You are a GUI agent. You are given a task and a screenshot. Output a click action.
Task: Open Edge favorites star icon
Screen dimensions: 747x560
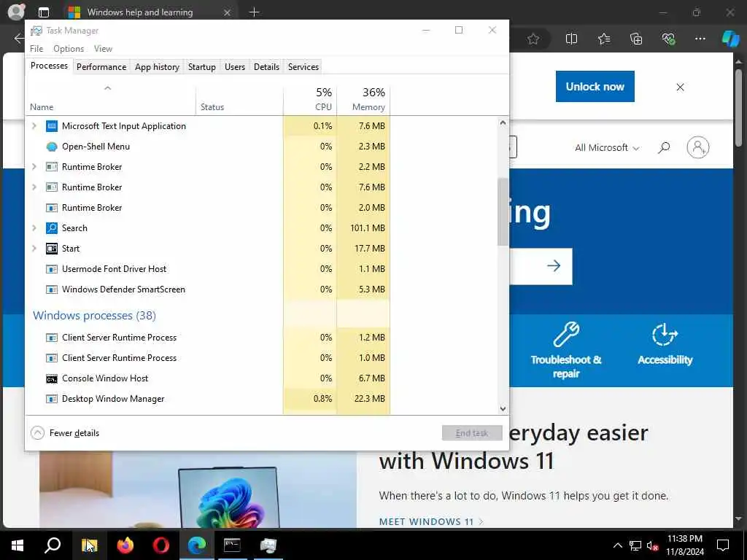click(x=533, y=39)
